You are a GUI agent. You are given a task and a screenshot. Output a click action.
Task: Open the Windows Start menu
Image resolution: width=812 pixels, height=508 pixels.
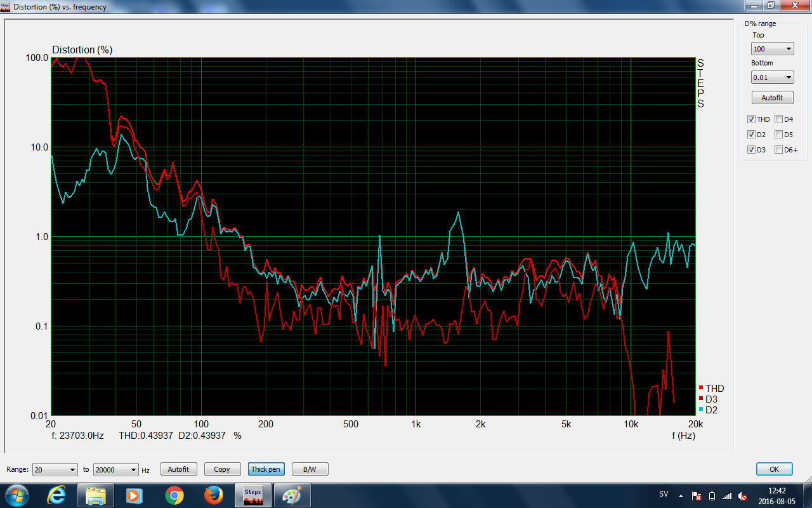(16, 495)
